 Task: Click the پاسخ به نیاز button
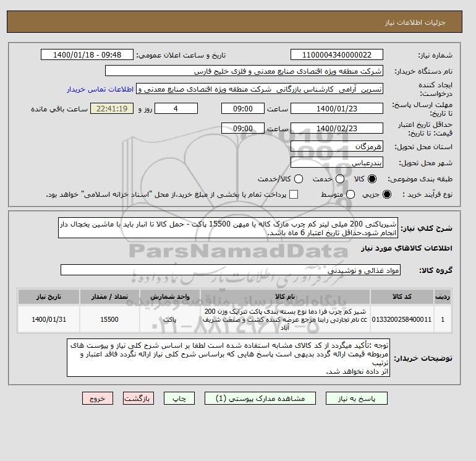357,399
